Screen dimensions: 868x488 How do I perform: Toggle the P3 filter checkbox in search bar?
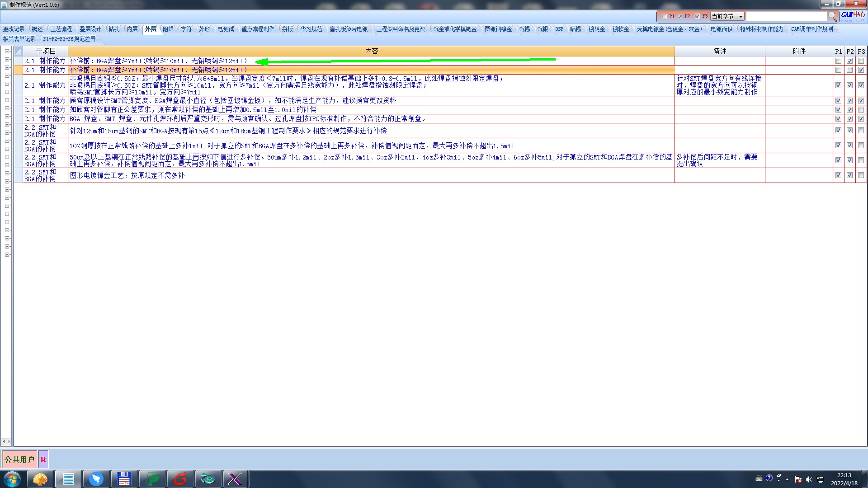coord(697,16)
